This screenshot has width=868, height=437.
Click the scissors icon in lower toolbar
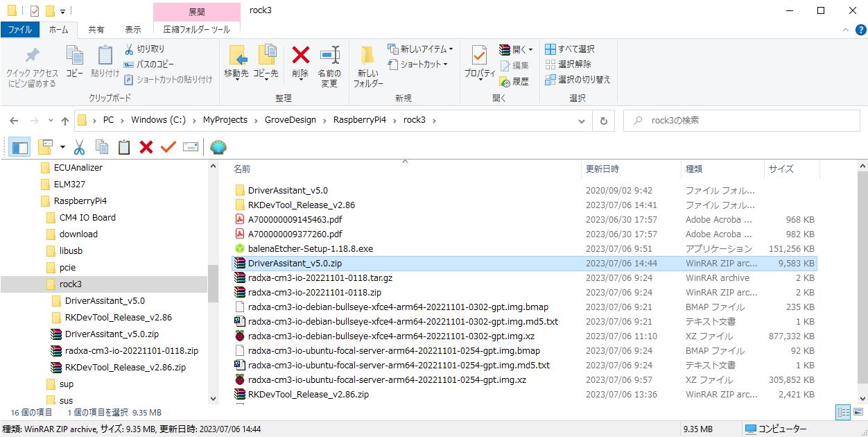[x=79, y=147]
